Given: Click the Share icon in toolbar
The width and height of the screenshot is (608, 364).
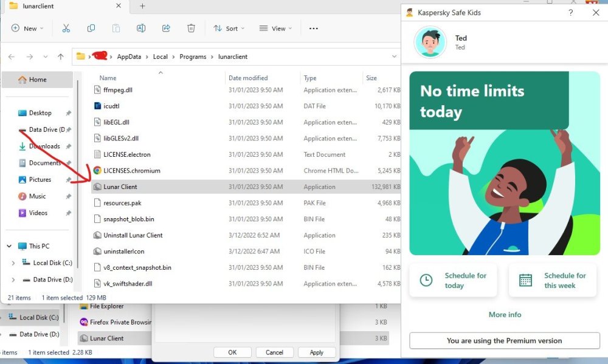Looking at the screenshot, I should click(x=166, y=29).
